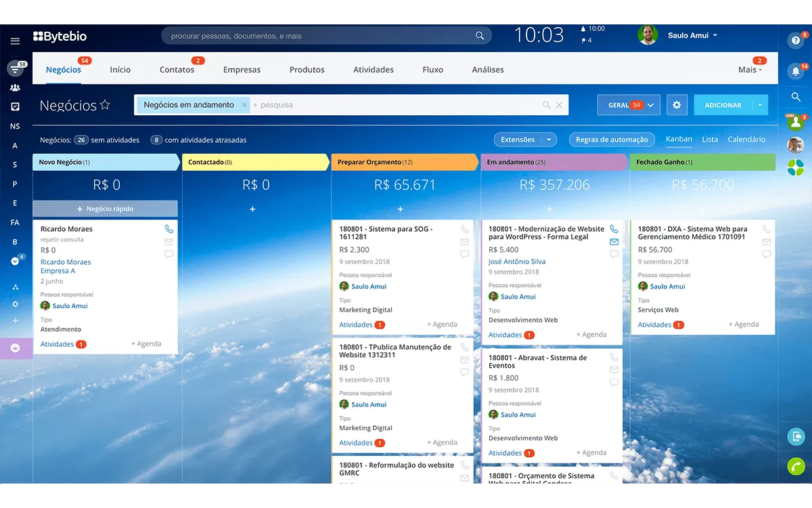Viewport: 812px width, 508px height.
Task: Clear the Negócios filter with X icon
Action: coord(559,105)
